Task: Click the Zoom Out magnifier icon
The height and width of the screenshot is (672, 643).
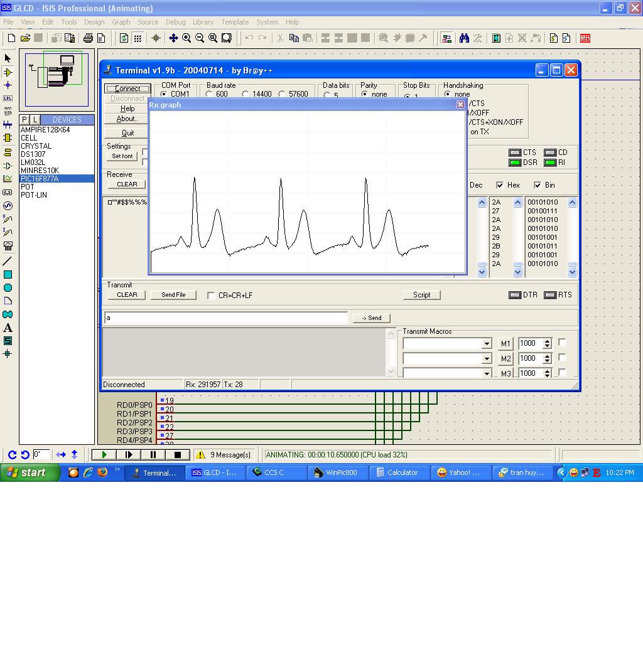Action: pos(200,38)
